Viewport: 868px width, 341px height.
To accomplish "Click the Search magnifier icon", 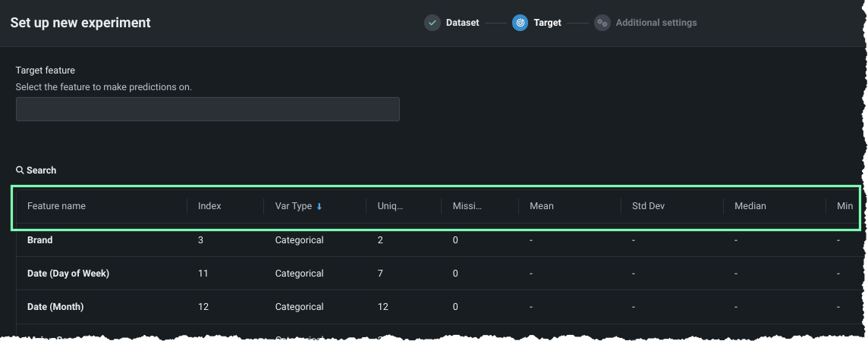I will click(20, 170).
